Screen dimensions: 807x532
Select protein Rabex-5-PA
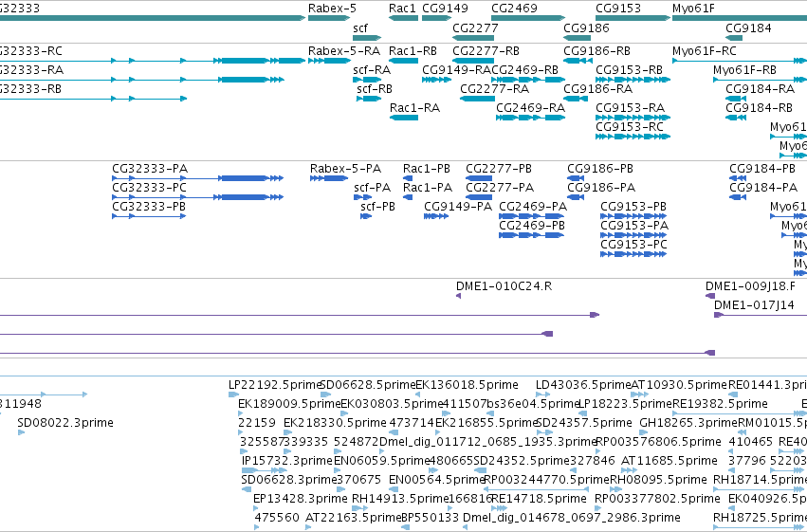(x=329, y=178)
